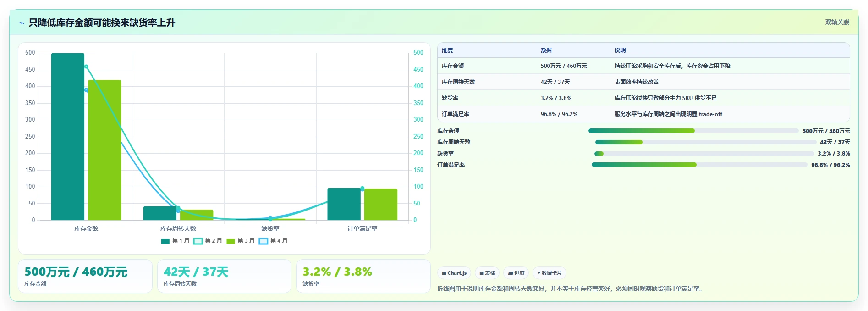Click the 库存周转天数 progress bar
868x311 pixels.
click(x=705, y=142)
